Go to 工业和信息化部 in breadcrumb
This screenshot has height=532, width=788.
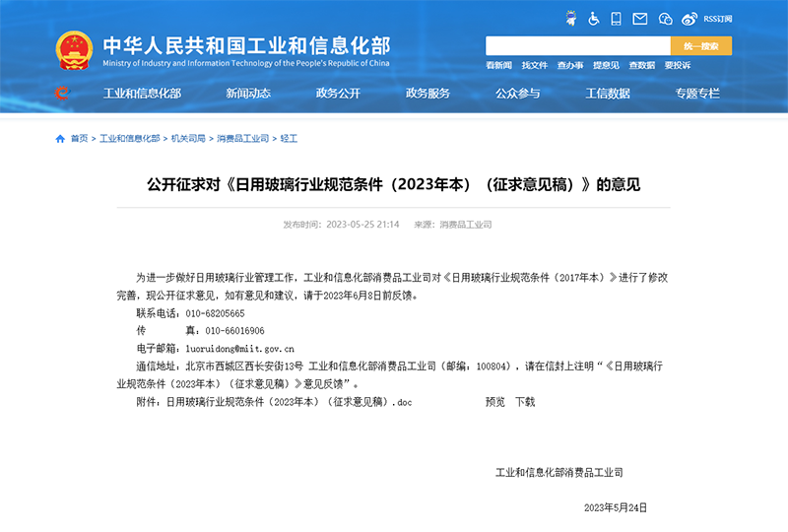pos(130,138)
